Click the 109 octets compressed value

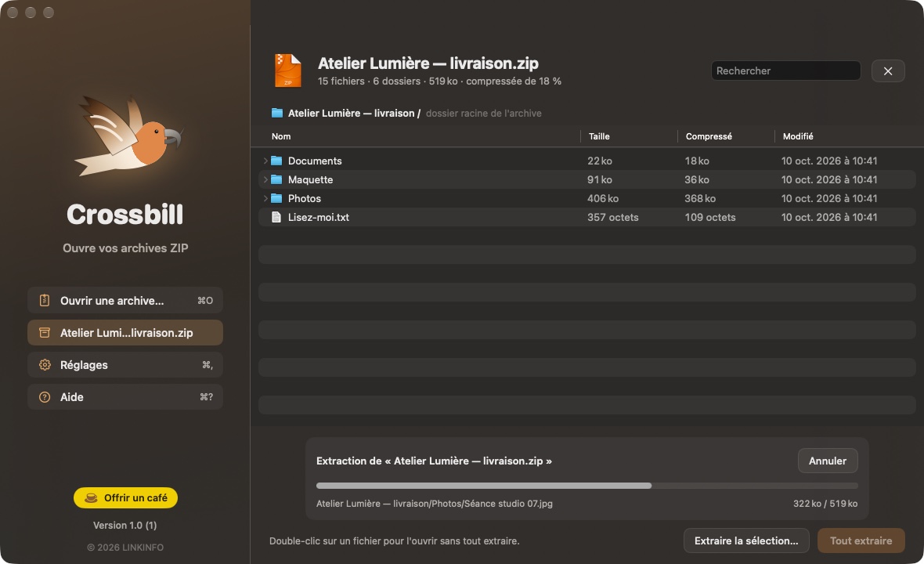(710, 218)
